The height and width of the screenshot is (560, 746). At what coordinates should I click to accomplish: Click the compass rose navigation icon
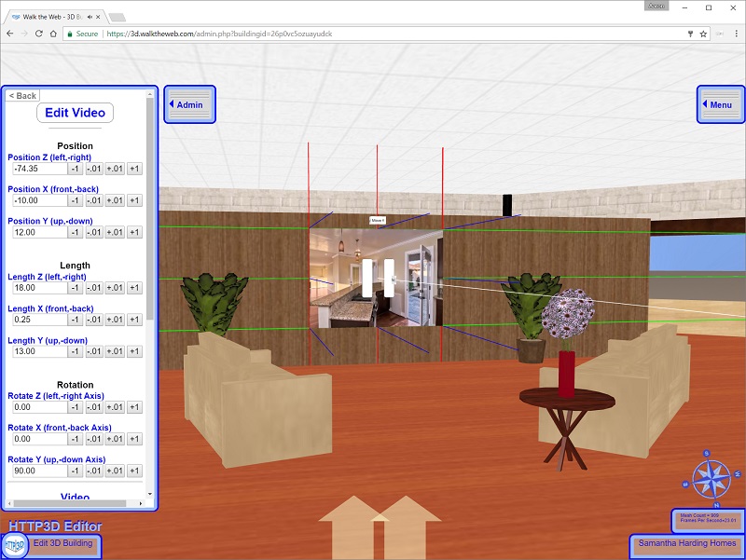(711, 479)
